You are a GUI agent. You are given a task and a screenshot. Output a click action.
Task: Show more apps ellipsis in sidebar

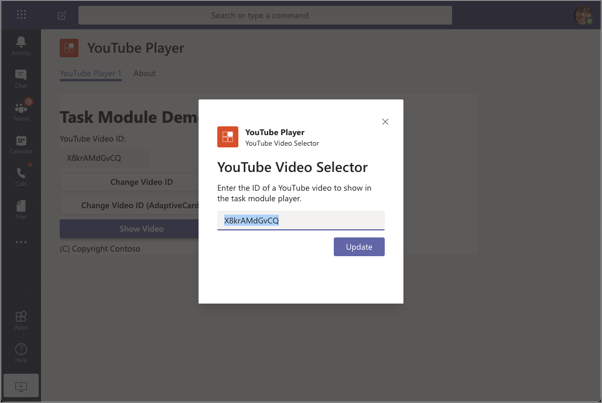[x=21, y=242]
